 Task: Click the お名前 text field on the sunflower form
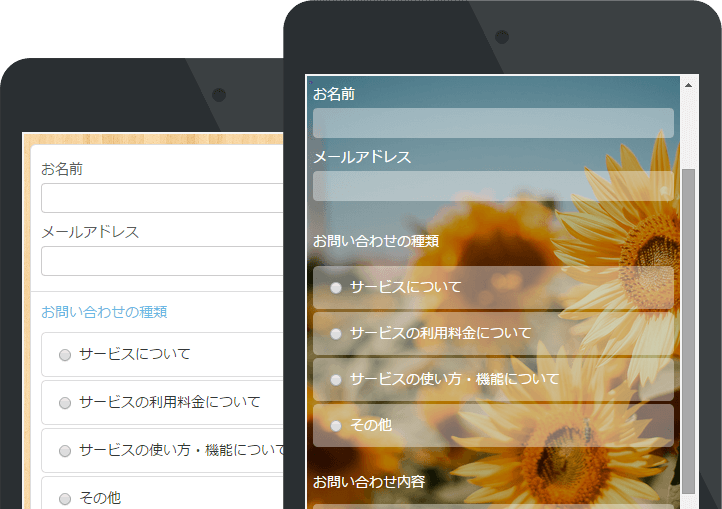coord(493,123)
